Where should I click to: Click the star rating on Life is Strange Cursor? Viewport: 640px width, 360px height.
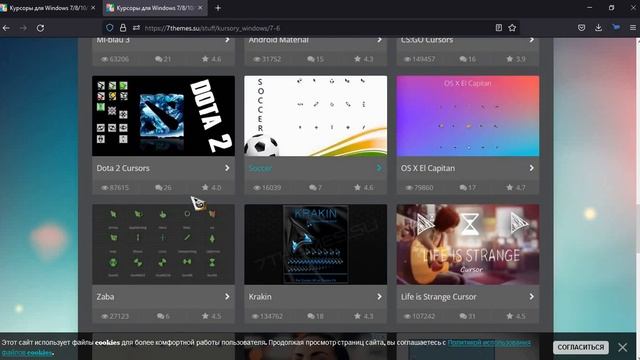pyautogui.click(x=509, y=316)
